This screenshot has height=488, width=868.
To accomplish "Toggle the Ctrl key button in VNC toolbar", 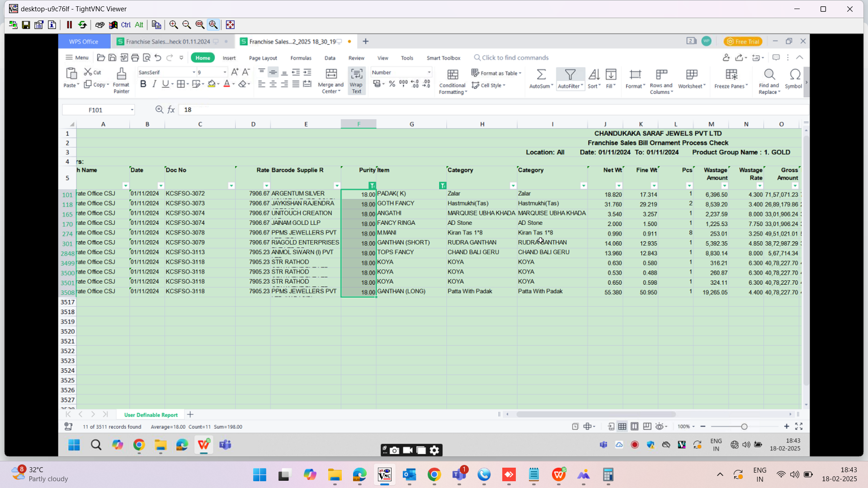I will pyautogui.click(x=126, y=25).
